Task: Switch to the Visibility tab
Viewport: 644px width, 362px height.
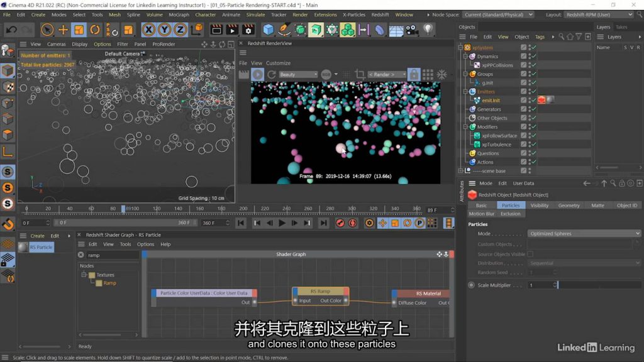Action: pos(539,206)
